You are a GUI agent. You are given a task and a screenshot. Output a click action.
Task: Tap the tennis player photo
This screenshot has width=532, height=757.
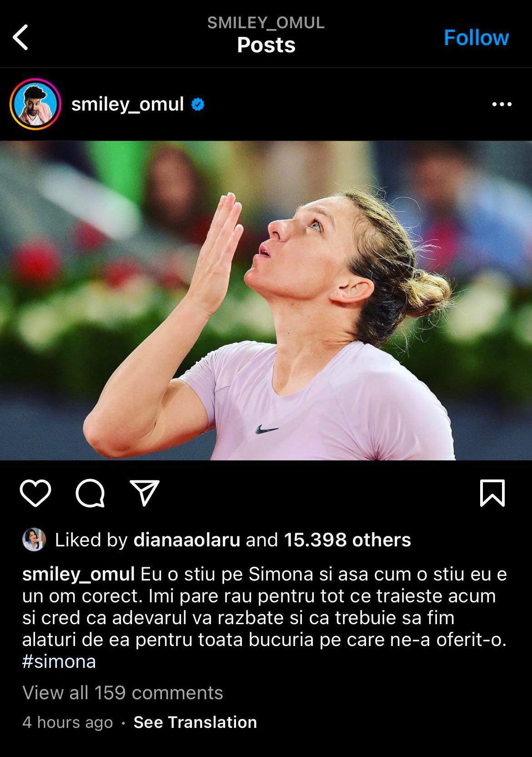pos(266,300)
